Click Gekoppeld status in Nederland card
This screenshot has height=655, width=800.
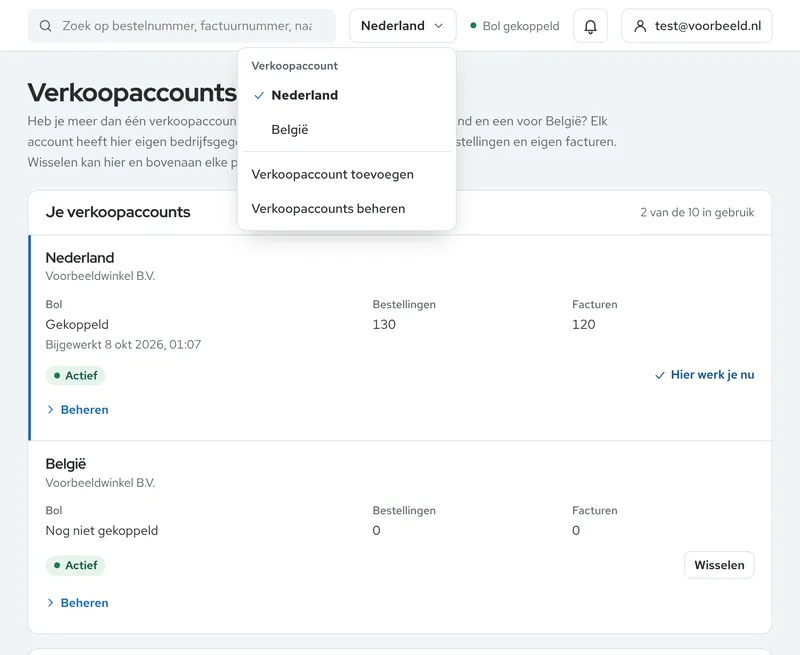(x=77, y=324)
